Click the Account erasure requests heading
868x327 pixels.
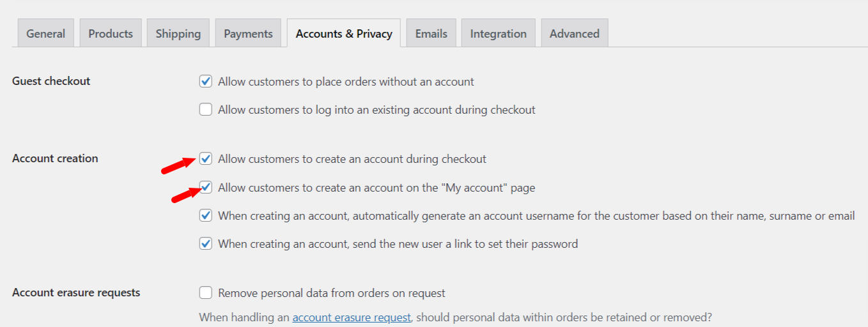pos(76,293)
